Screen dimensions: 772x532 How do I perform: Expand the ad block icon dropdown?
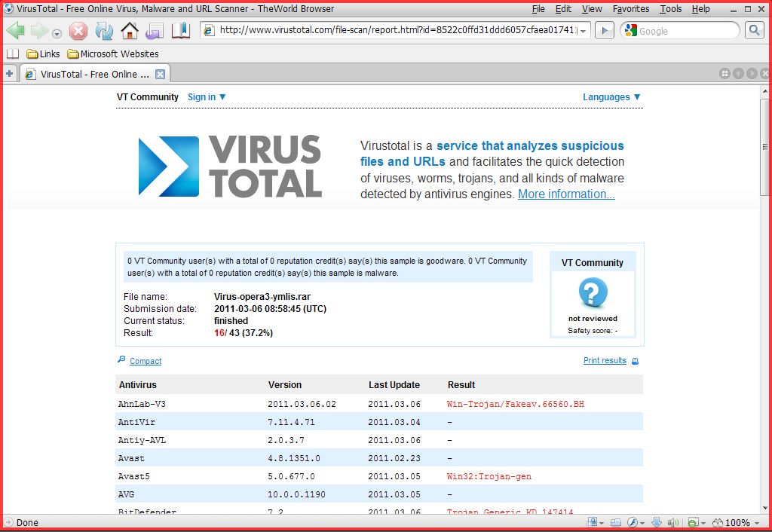pos(703,523)
